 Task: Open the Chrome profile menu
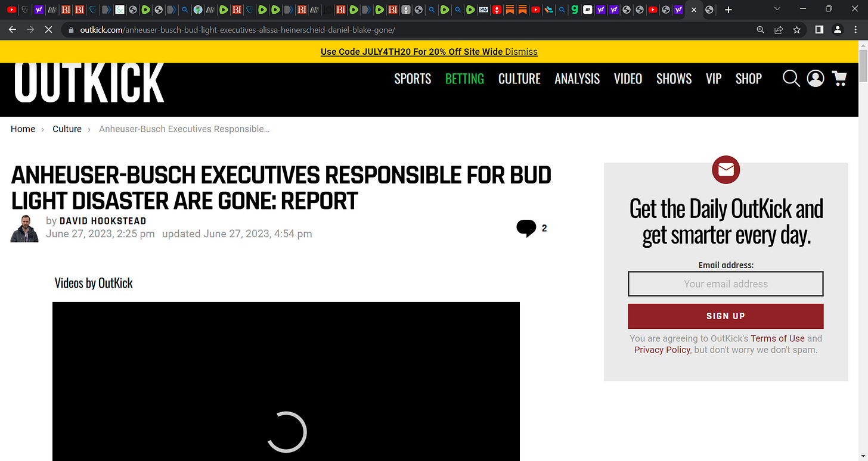click(x=838, y=30)
